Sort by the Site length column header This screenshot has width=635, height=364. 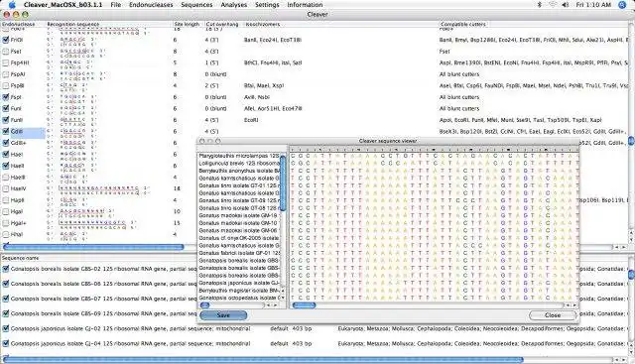click(x=187, y=24)
